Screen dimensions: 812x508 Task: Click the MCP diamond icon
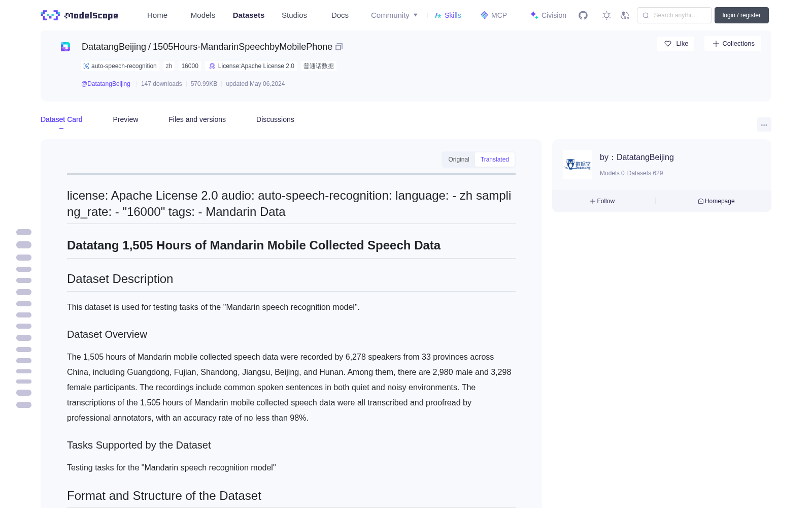point(484,15)
